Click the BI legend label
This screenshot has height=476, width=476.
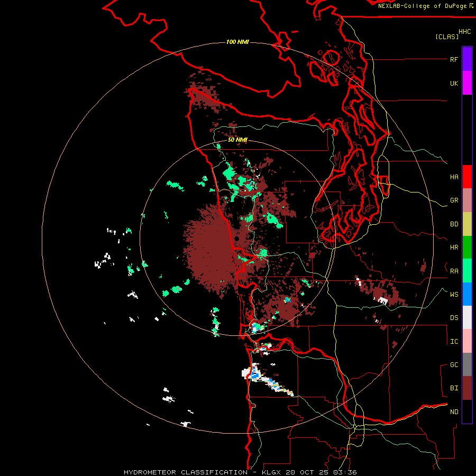[x=454, y=388]
